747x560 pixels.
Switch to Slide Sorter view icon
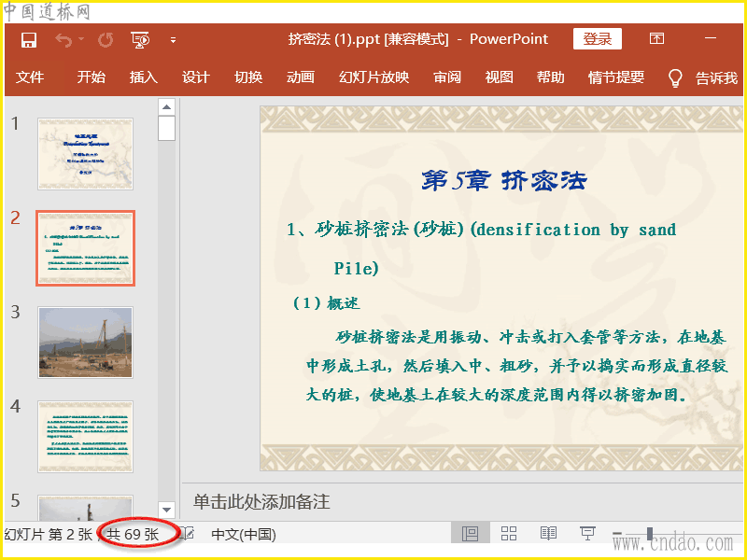pyautogui.click(x=509, y=533)
